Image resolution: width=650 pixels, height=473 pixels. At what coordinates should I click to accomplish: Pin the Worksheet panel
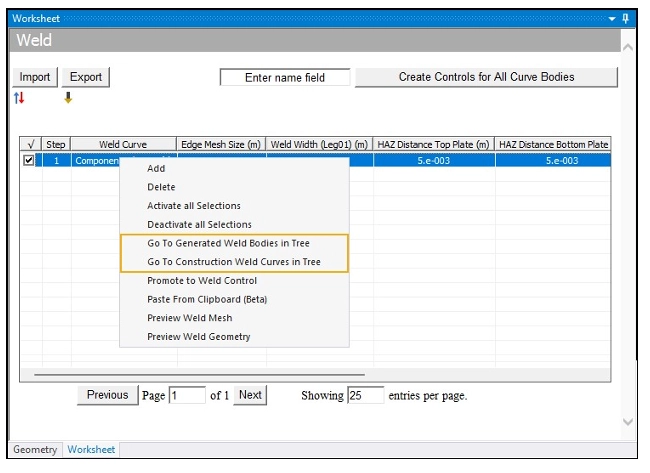[x=626, y=19]
